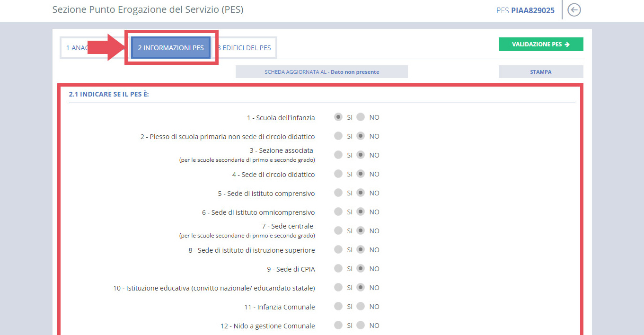This screenshot has width=644, height=335.
Task: Click the green VALIDAZIONE PES button
Action: [541, 44]
